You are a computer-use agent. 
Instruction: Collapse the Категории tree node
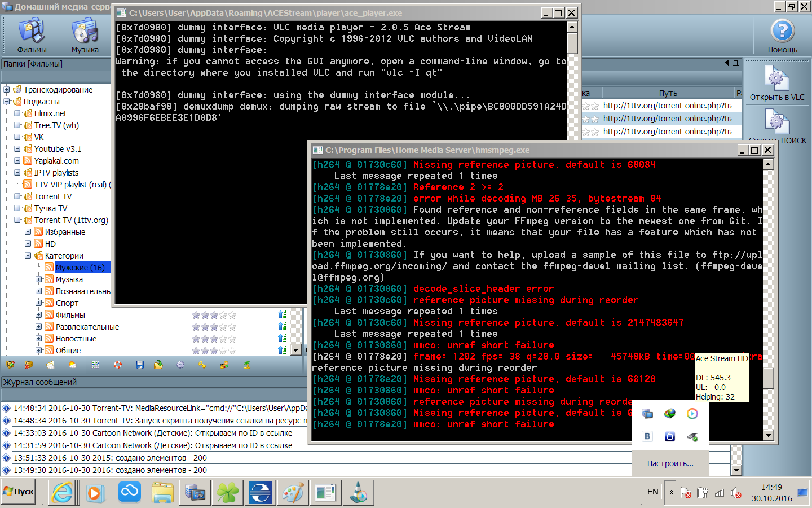[x=28, y=256]
